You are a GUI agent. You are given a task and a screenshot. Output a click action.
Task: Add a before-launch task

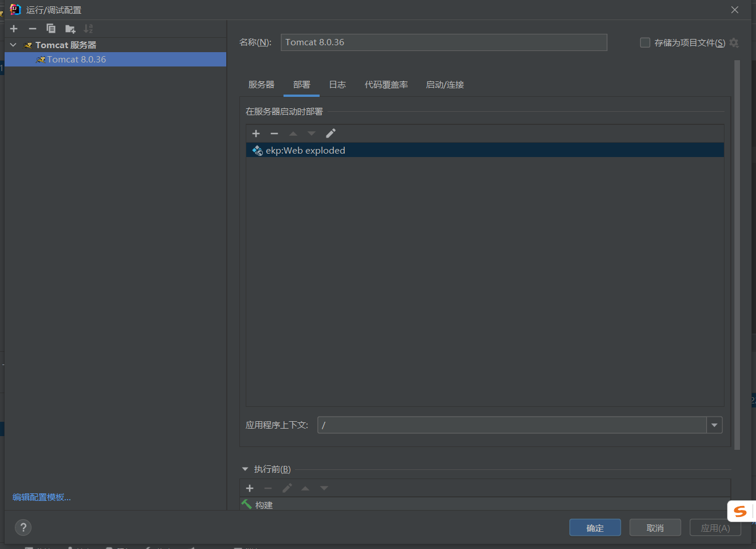pos(250,488)
